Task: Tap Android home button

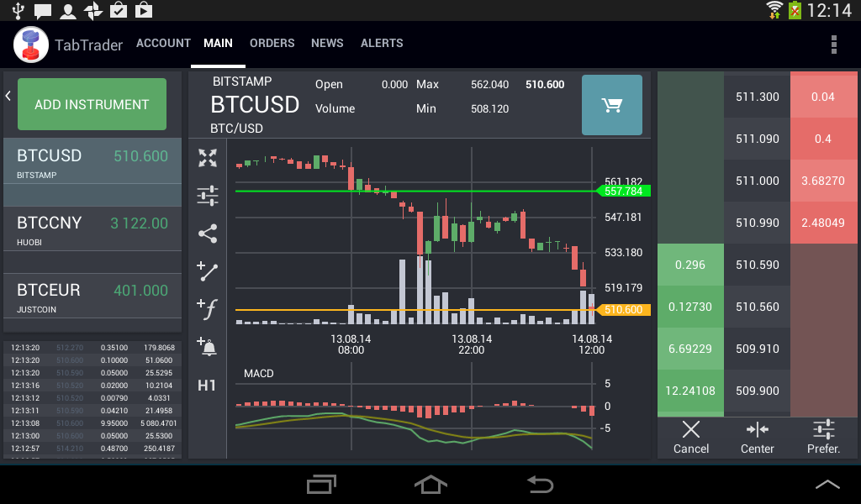Action: pyautogui.click(x=430, y=485)
